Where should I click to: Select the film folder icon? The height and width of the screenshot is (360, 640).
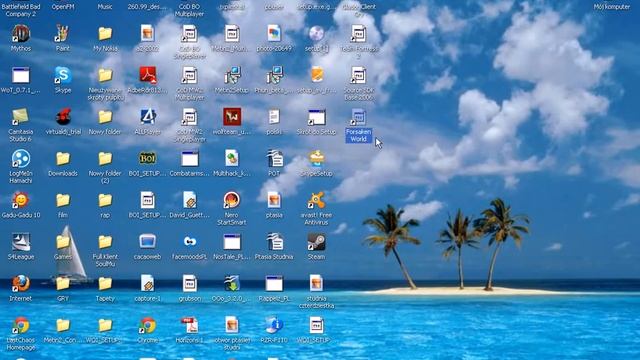point(62,200)
